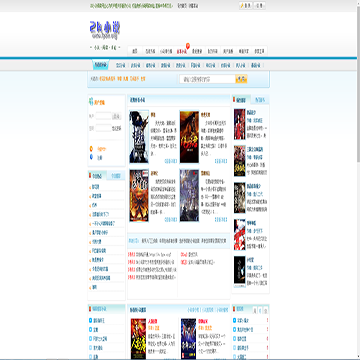
Task: Open the cover with flaming yellow title
Action: point(138,339)
